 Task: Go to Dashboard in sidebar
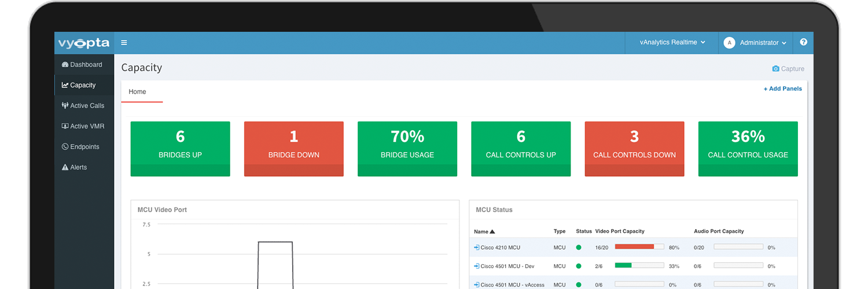pyautogui.click(x=84, y=65)
